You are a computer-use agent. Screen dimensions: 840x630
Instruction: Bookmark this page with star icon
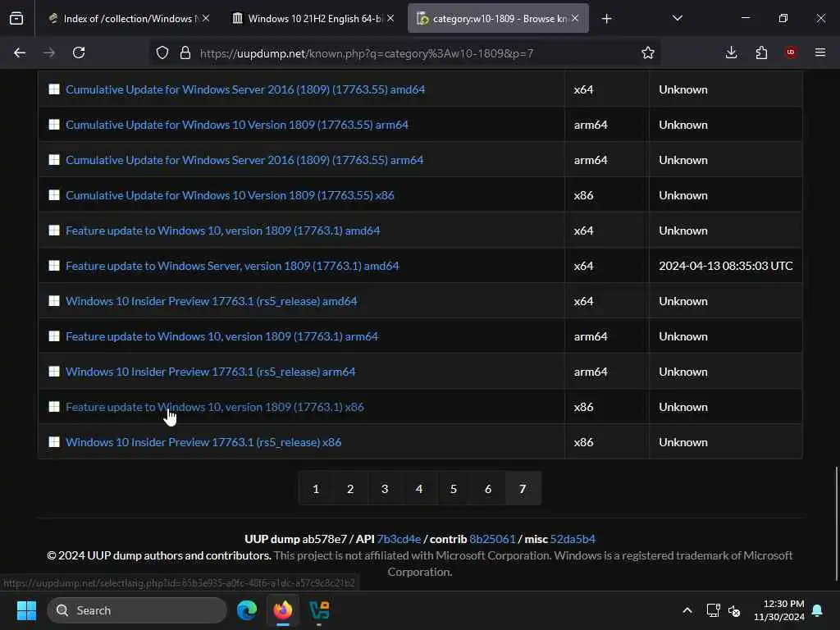(648, 52)
